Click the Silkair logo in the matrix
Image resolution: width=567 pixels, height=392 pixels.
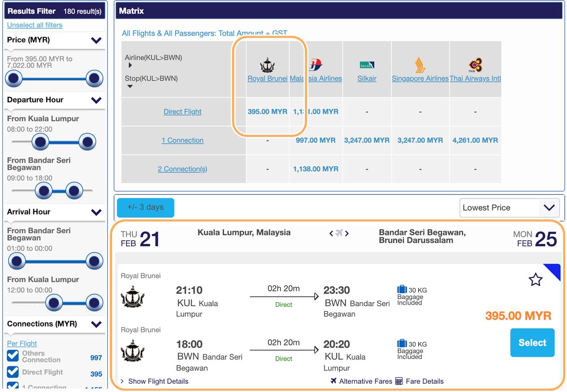pos(367,65)
